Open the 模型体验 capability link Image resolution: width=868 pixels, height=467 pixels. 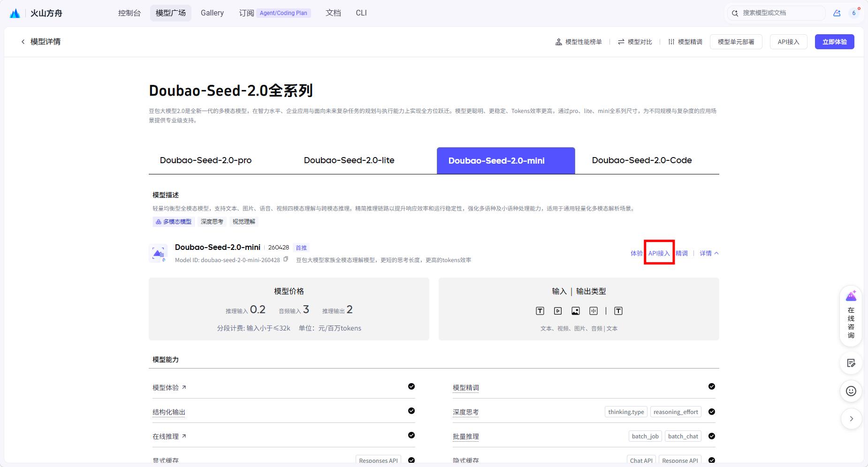[x=169, y=387]
